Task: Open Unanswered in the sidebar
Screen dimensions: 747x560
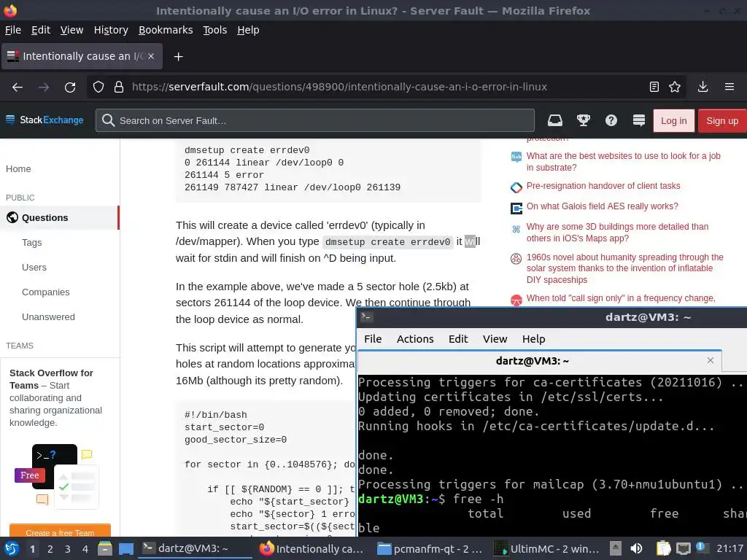Action: coord(48,316)
